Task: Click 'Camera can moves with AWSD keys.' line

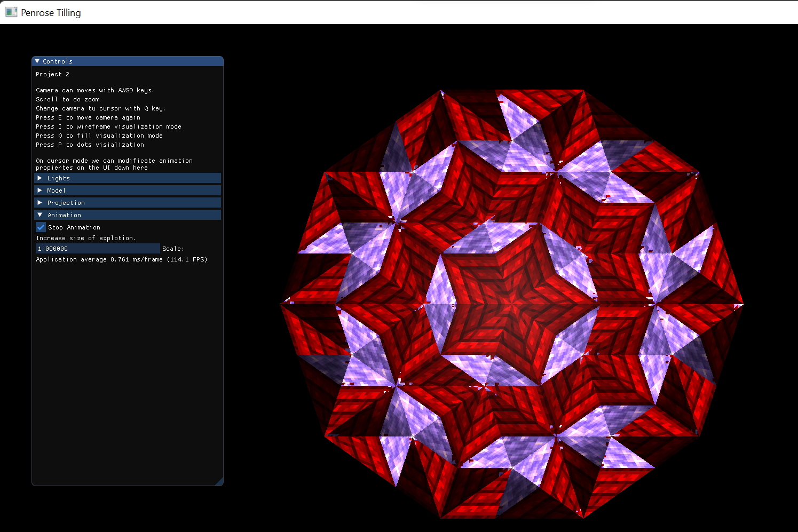Action: tap(95, 90)
